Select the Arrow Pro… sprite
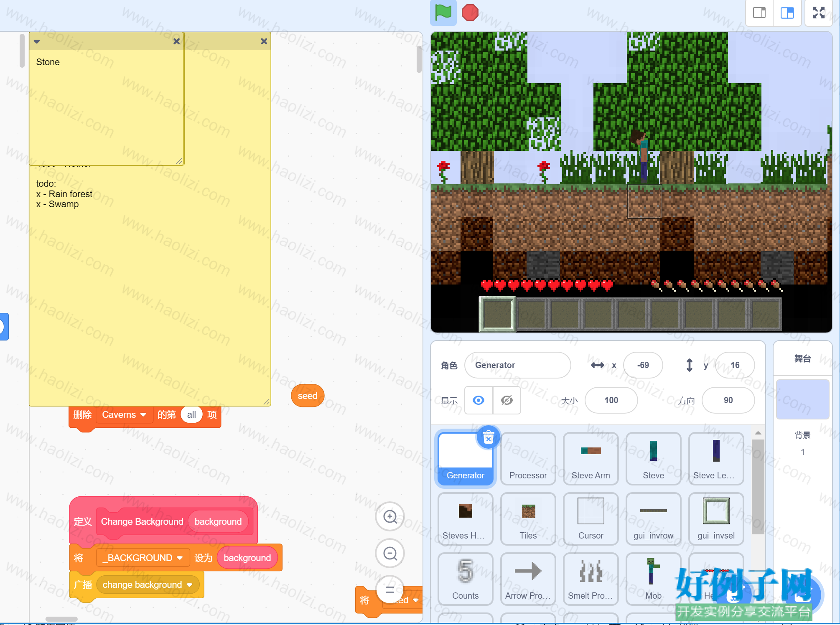Viewport: 840px width, 625px height. tap(528, 579)
